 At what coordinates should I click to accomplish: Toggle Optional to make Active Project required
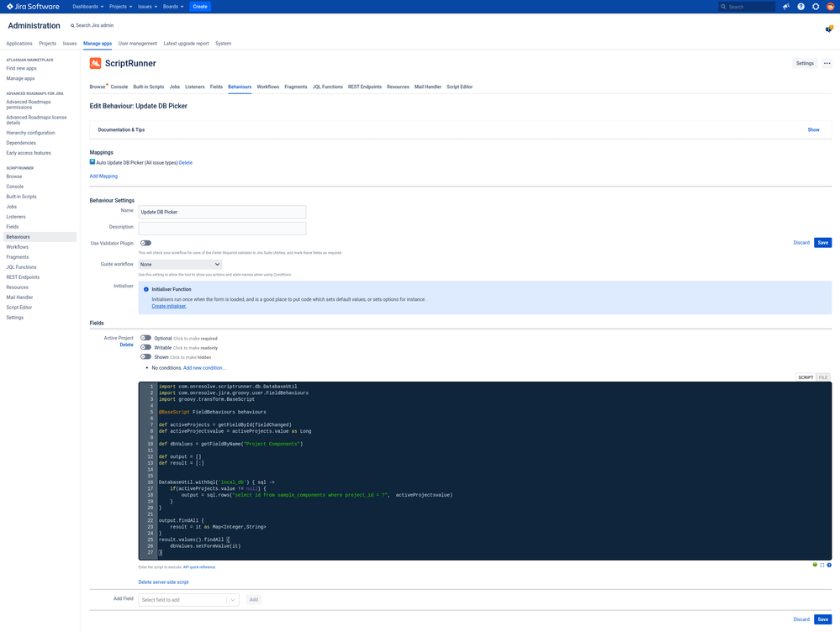145,338
